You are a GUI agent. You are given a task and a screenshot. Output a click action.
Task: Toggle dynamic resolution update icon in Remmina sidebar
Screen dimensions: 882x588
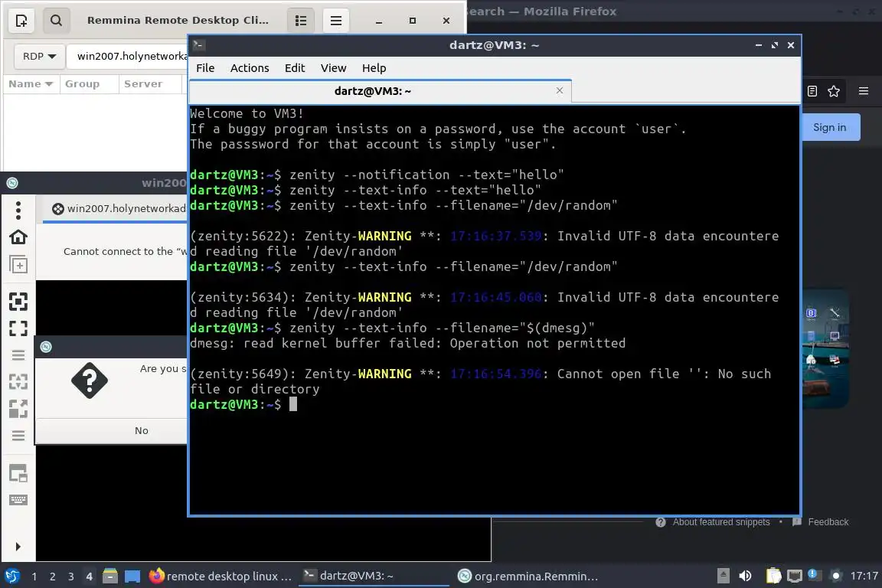point(18,382)
